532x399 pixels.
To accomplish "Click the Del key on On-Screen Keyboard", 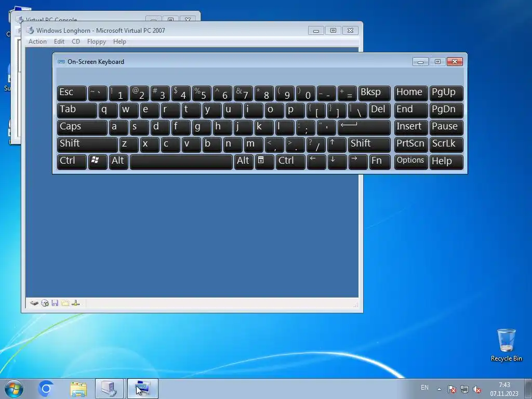I will [379, 110].
